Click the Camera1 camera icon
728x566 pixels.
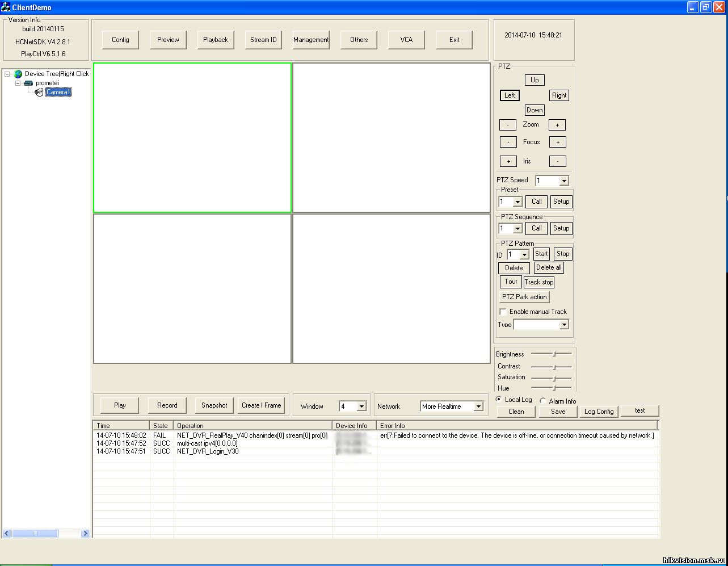tap(39, 92)
